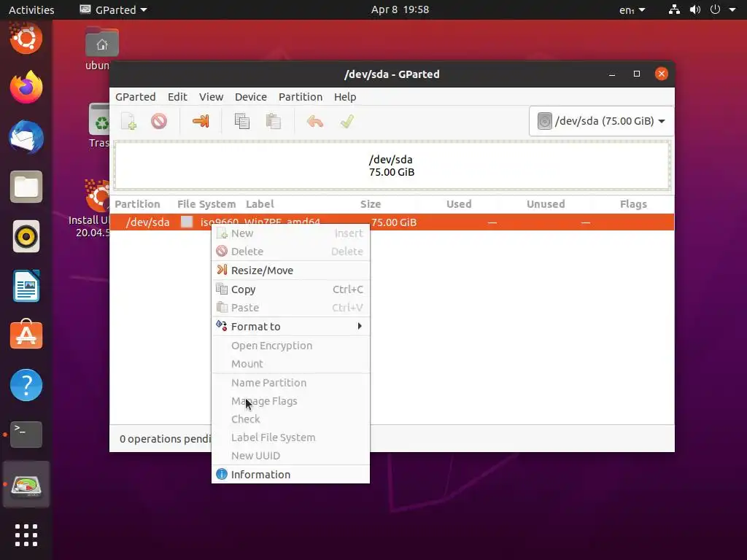Open the View menu

pyautogui.click(x=211, y=97)
